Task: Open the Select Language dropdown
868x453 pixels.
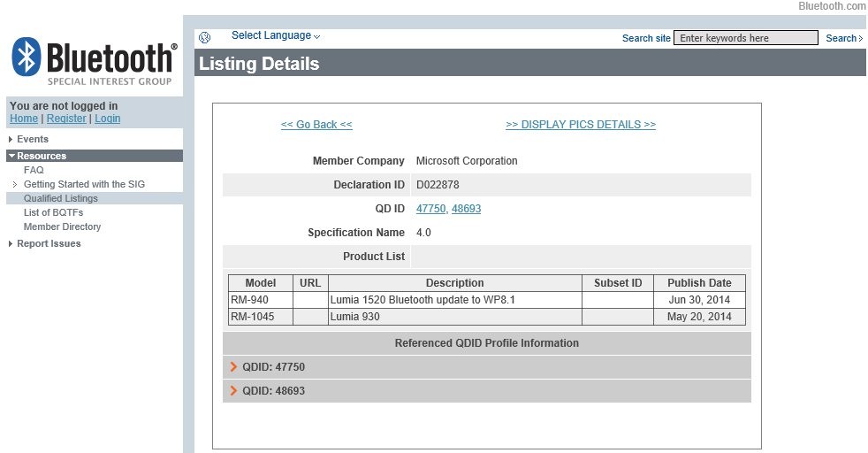Action: [x=276, y=35]
